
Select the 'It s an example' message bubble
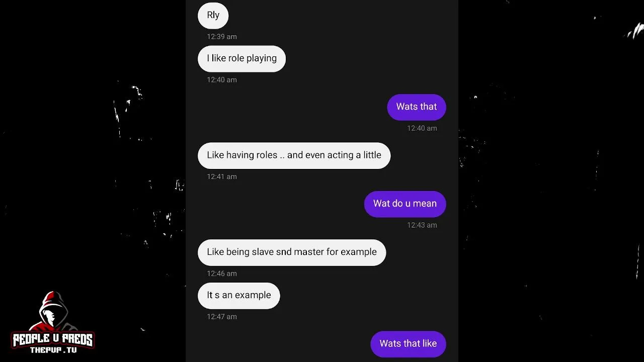click(238, 295)
